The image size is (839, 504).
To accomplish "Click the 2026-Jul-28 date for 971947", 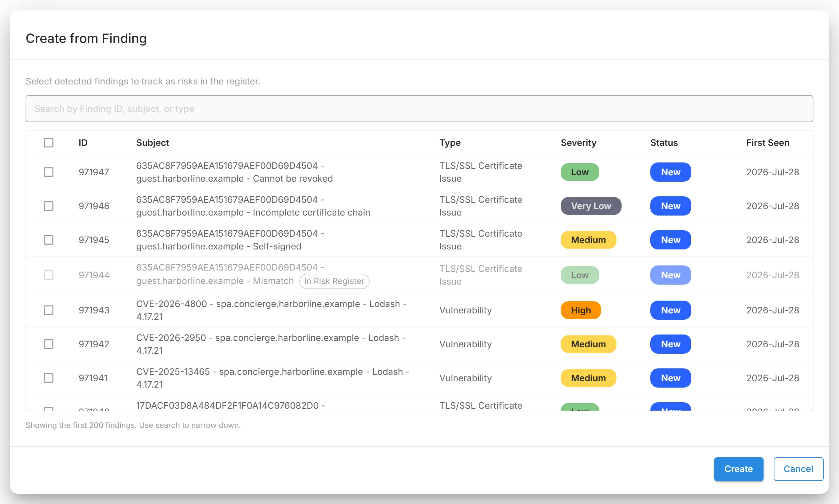I will (773, 172).
